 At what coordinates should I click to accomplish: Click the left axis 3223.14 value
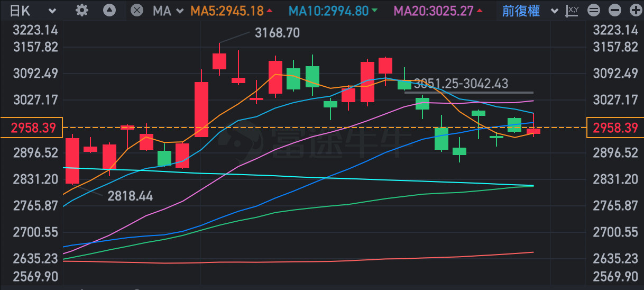(x=35, y=30)
